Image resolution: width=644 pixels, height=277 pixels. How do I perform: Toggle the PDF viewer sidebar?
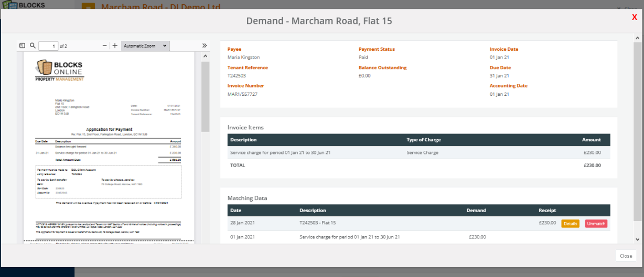click(x=22, y=46)
